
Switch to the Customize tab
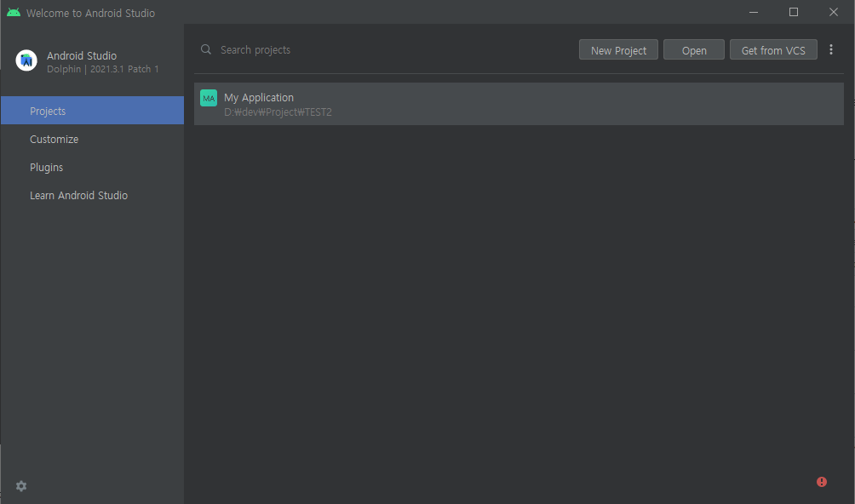pos(92,139)
